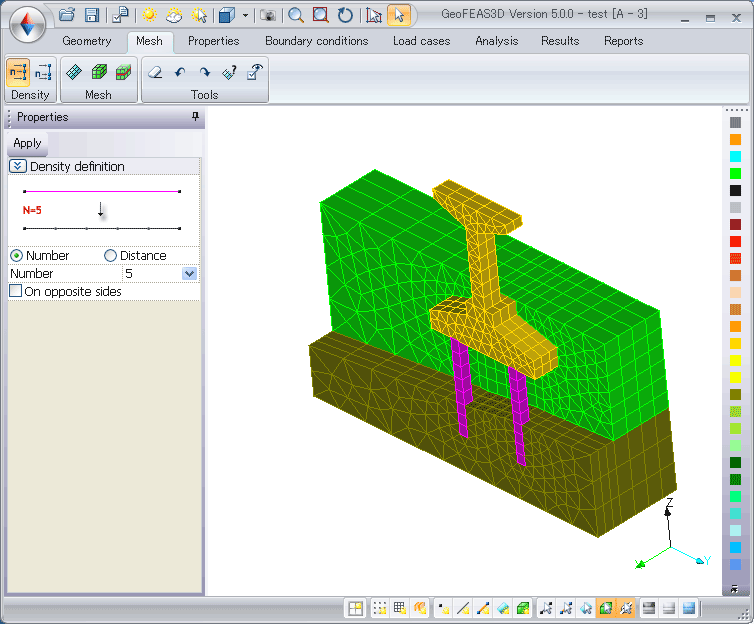
Task: Click the four-pane viewport layout icon
Action: pos(355,609)
